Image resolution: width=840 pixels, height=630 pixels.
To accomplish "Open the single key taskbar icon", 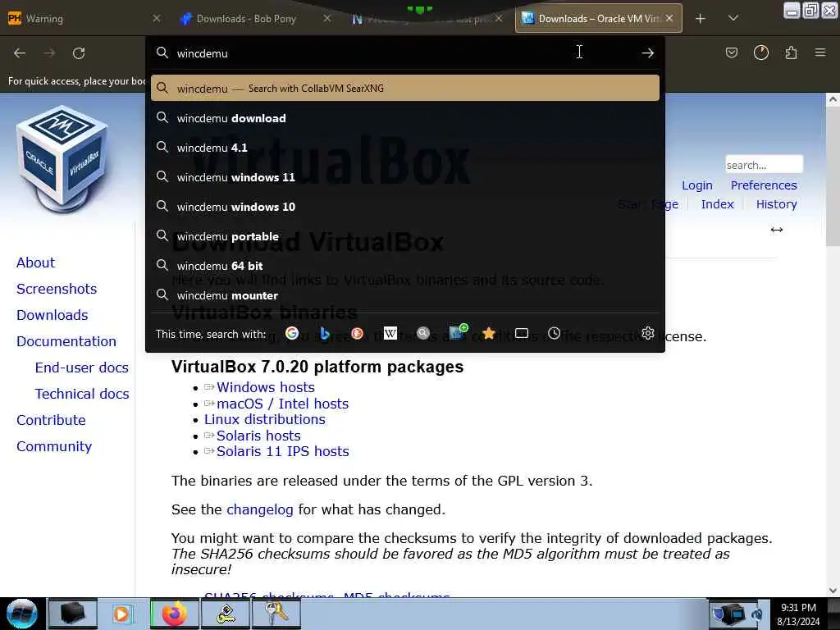I will coord(226,614).
